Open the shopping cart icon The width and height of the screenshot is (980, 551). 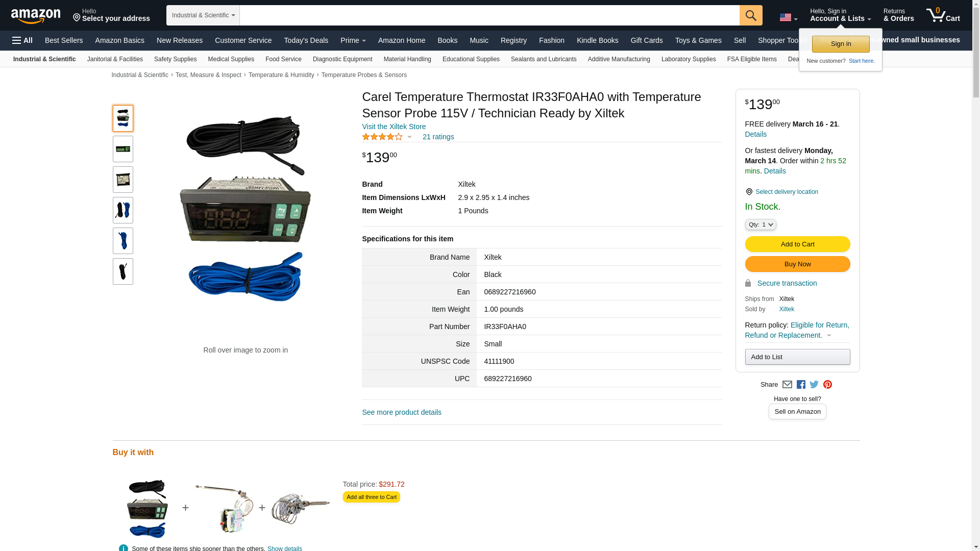tap(943, 15)
